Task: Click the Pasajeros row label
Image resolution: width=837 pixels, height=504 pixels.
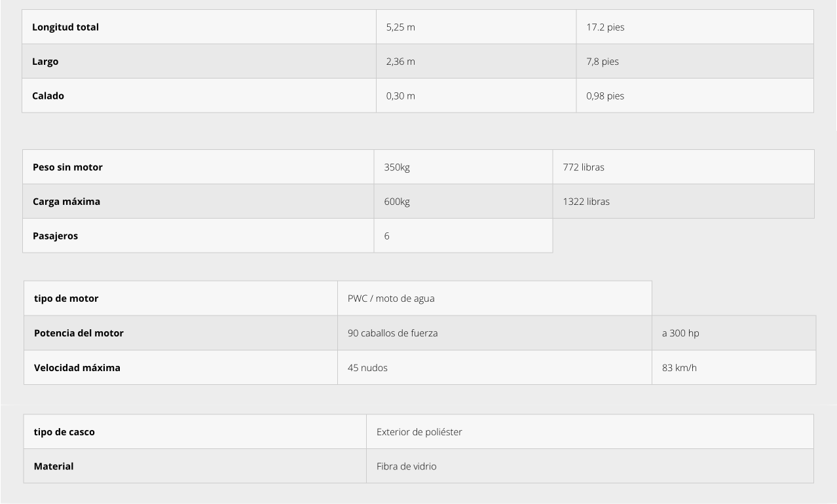Action: [198, 236]
